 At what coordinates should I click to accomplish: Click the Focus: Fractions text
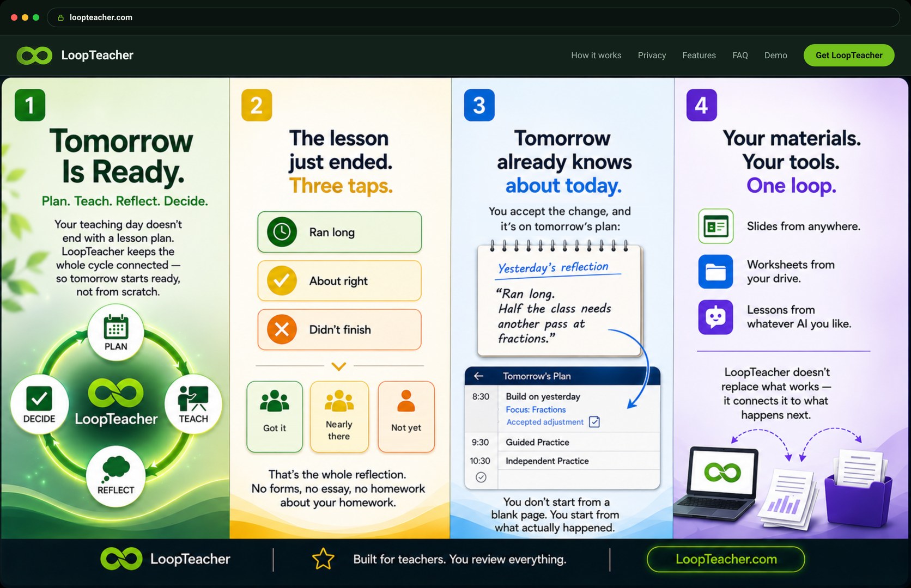coord(536,409)
